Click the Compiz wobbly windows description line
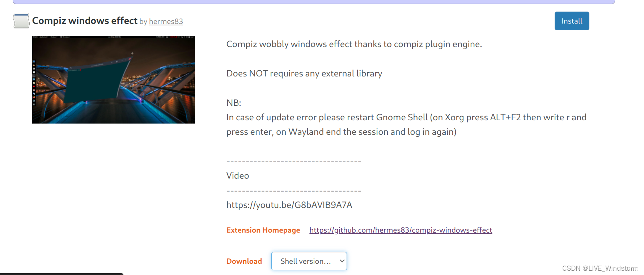 (354, 44)
